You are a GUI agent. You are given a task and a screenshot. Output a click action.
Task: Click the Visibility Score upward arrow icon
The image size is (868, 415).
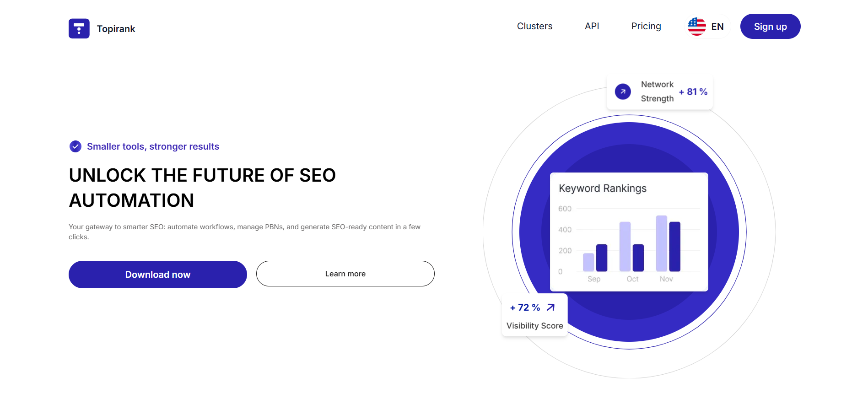coord(551,307)
